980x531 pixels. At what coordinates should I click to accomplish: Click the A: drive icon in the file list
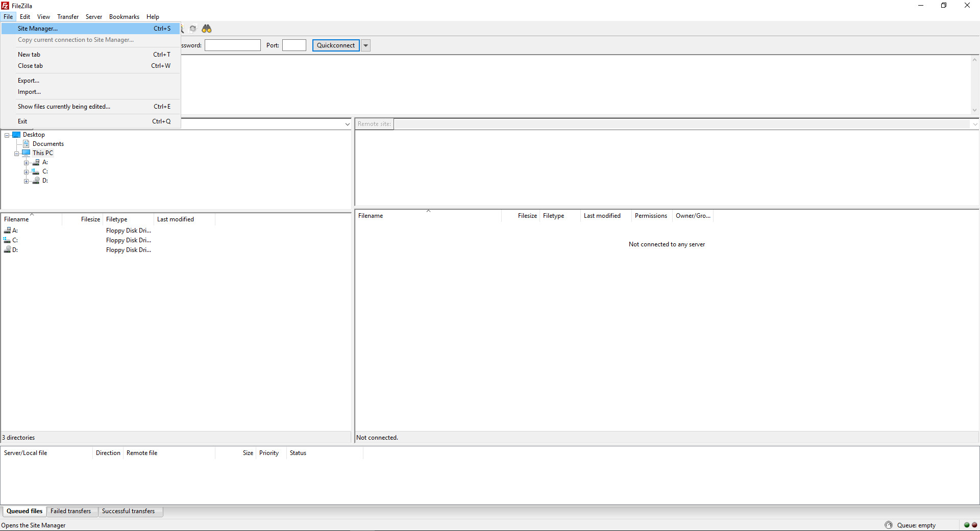tap(7, 231)
